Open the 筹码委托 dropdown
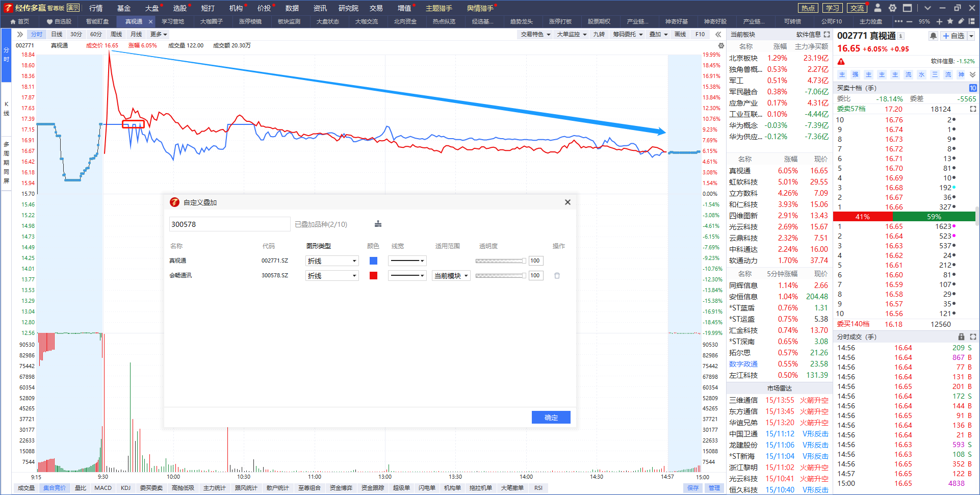The width and height of the screenshot is (980, 495). (x=628, y=34)
